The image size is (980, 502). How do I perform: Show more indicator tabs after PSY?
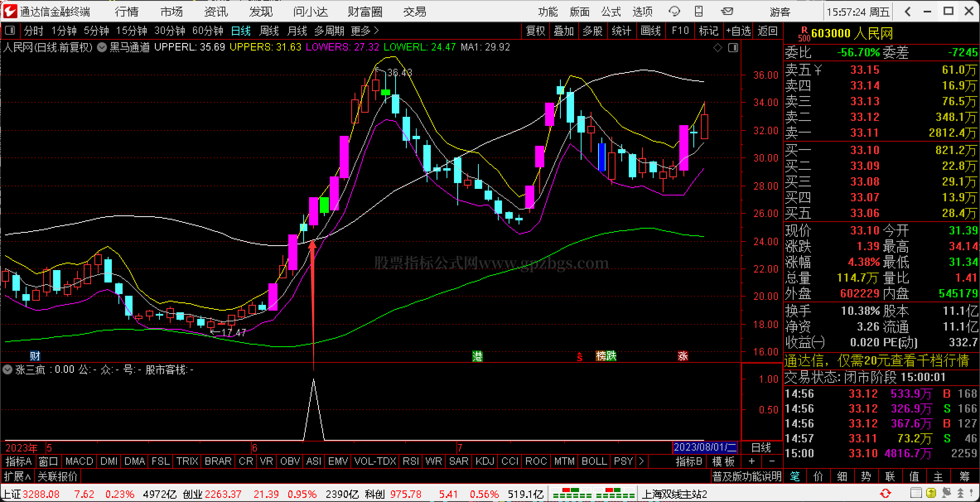click(641, 461)
